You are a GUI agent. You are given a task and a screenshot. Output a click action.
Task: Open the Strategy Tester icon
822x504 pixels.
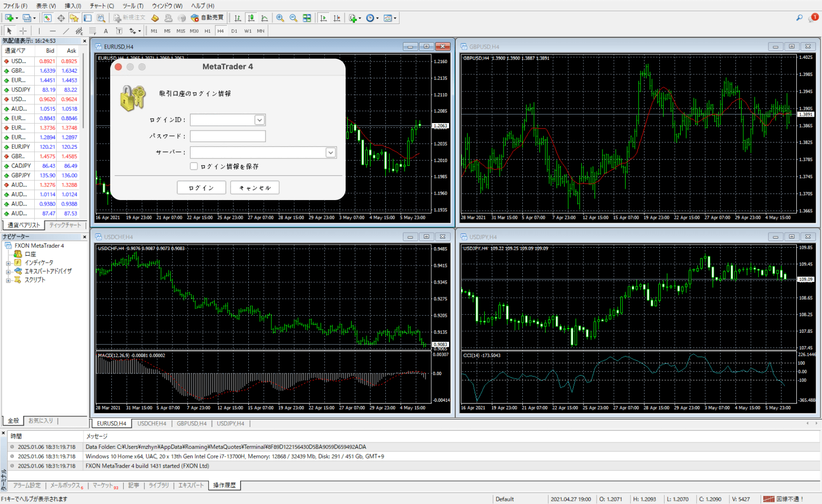[101, 18]
